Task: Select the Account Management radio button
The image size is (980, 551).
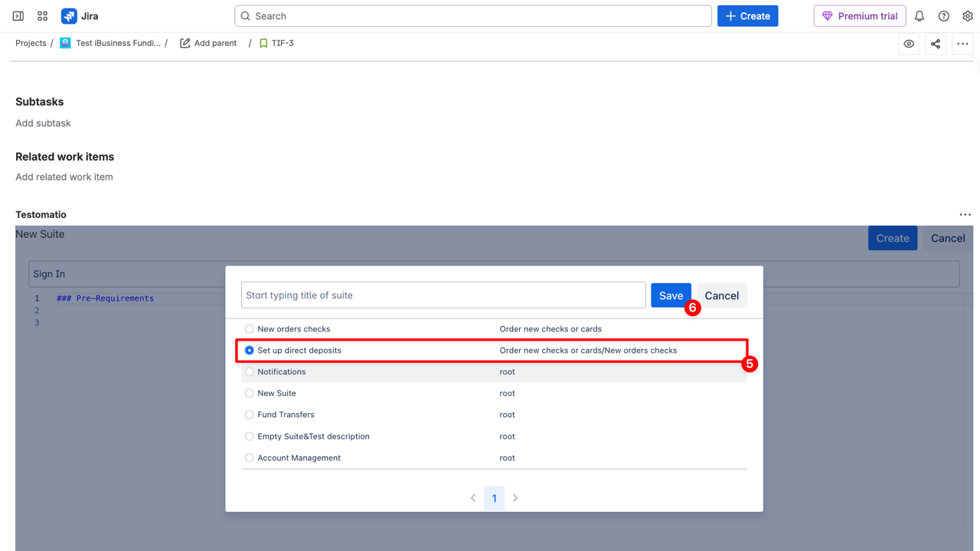Action: 249,458
